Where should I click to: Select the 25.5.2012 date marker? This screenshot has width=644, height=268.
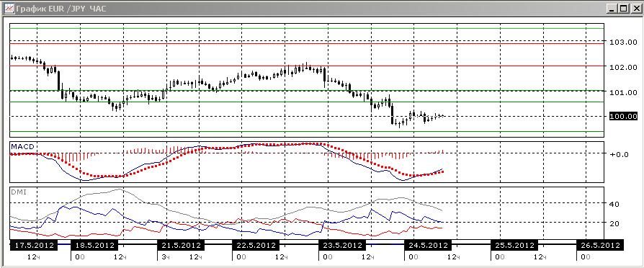[514, 246]
